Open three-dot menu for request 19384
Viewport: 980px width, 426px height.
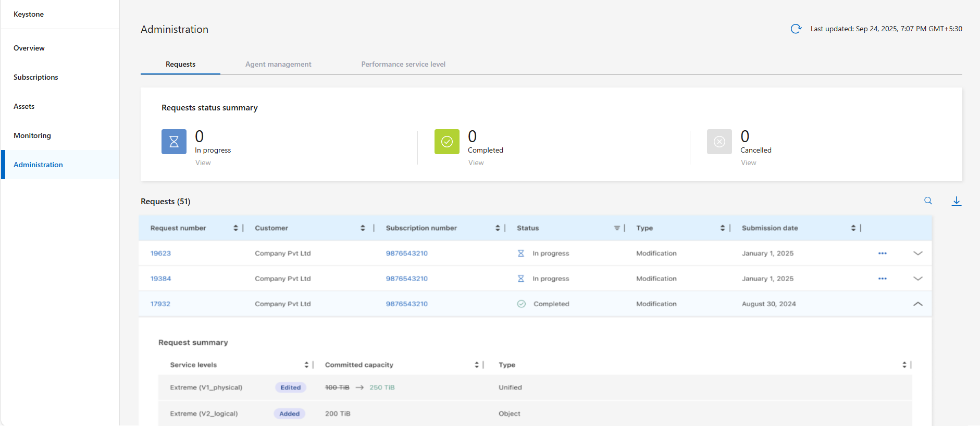click(x=882, y=279)
